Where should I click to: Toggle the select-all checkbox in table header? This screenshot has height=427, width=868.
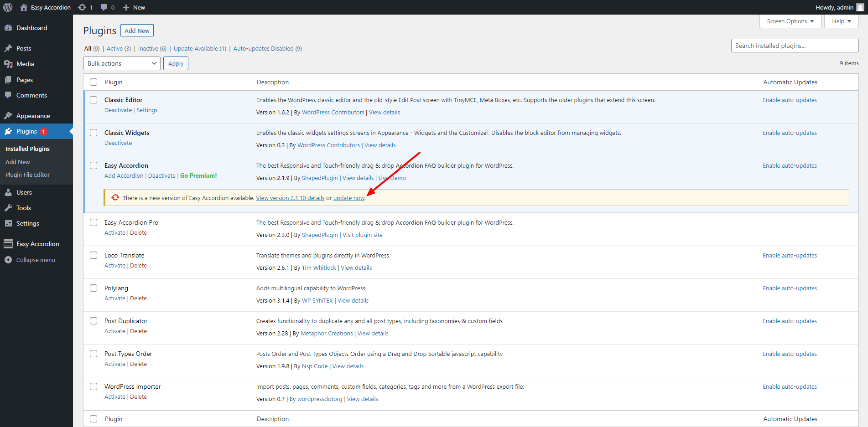[x=94, y=82]
